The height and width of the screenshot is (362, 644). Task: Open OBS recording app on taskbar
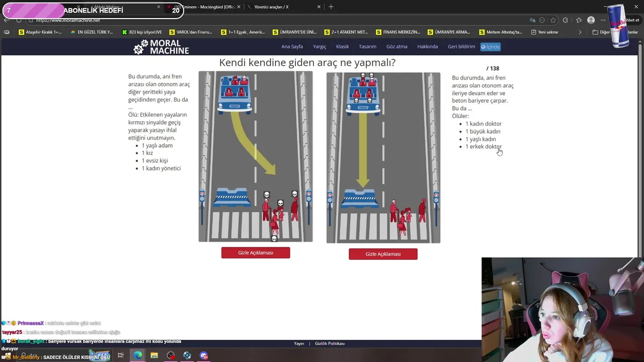[171, 355]
